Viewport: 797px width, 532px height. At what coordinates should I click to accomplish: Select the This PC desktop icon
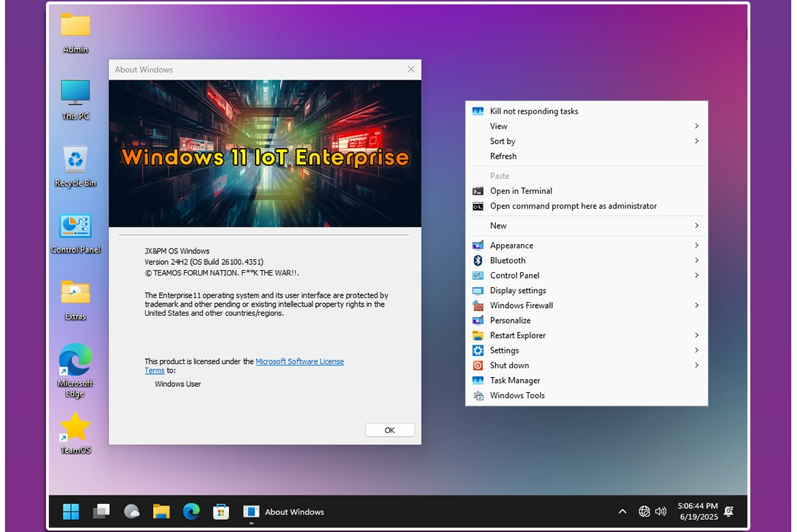pyautogui.click(x=75, y=100)
